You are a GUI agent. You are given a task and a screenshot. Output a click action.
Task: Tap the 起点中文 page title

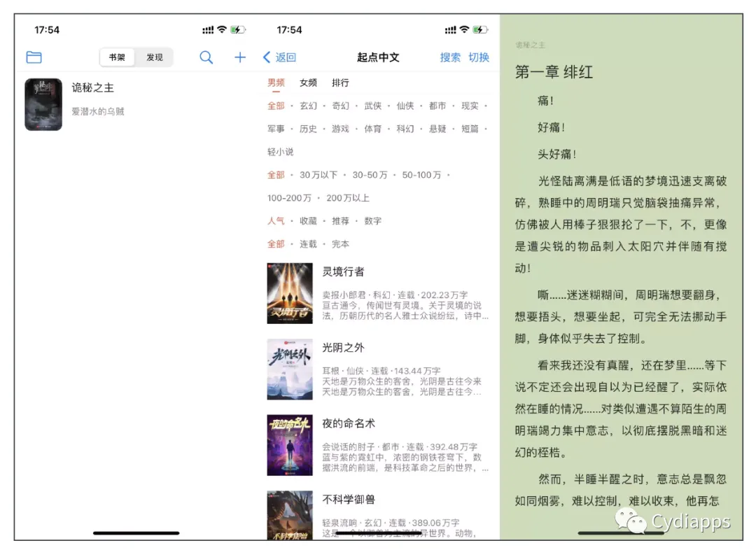[x=379, y=57]
